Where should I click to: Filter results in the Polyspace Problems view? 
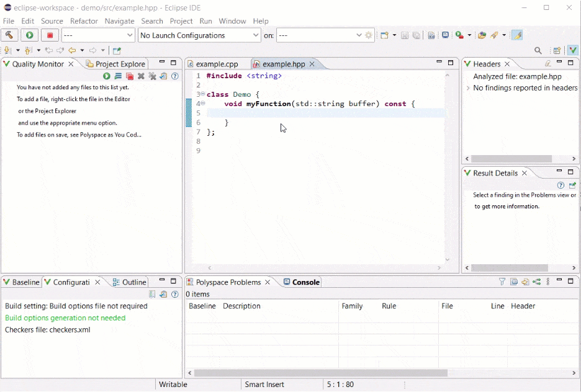pyautogui.click(x=502, y=282)
